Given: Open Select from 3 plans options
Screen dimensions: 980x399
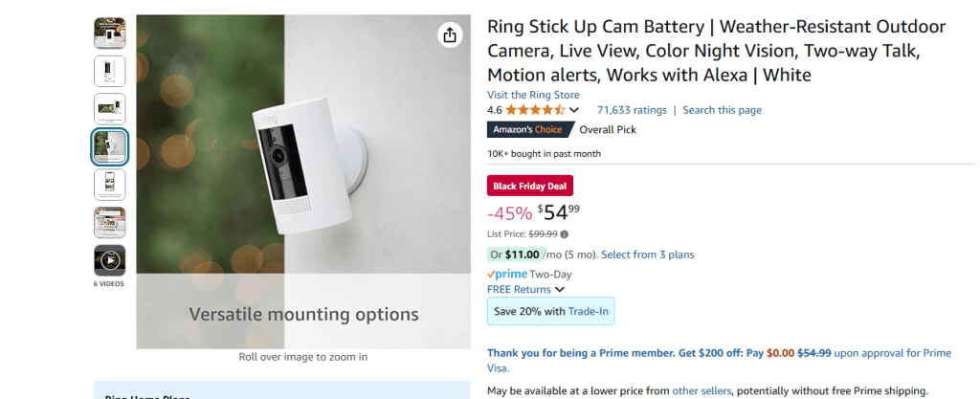Looking at the screenshot, I should [648, 255].
